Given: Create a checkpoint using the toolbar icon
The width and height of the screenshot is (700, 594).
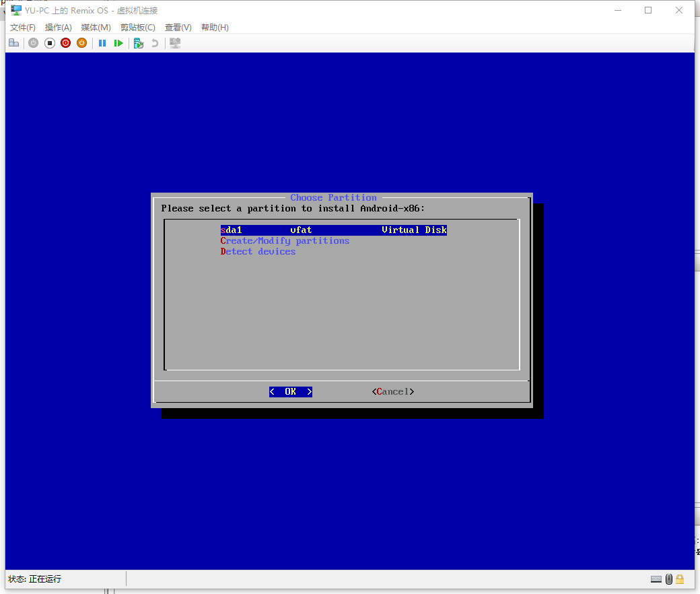Looking at the screenshot, I should tap(138, 43).
